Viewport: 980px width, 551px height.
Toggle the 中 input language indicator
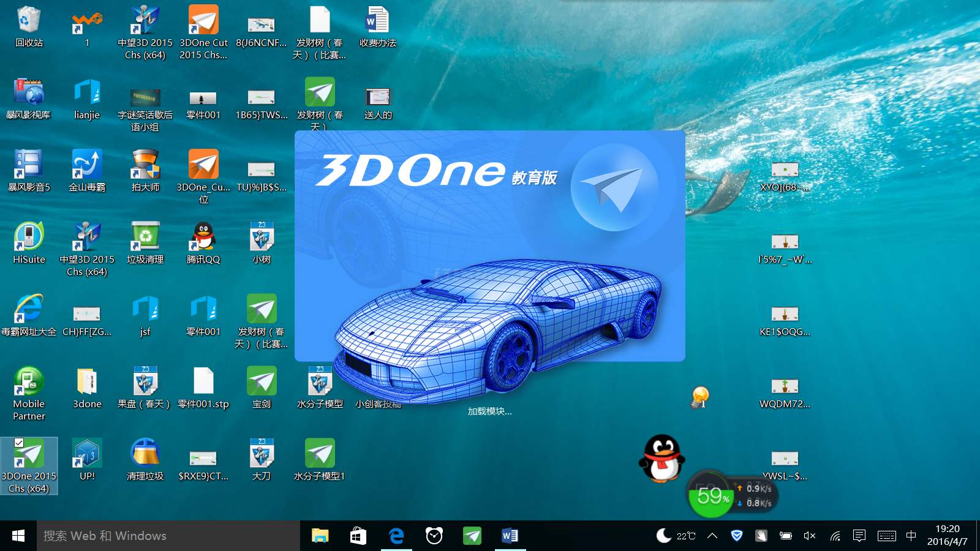(911, 536)
